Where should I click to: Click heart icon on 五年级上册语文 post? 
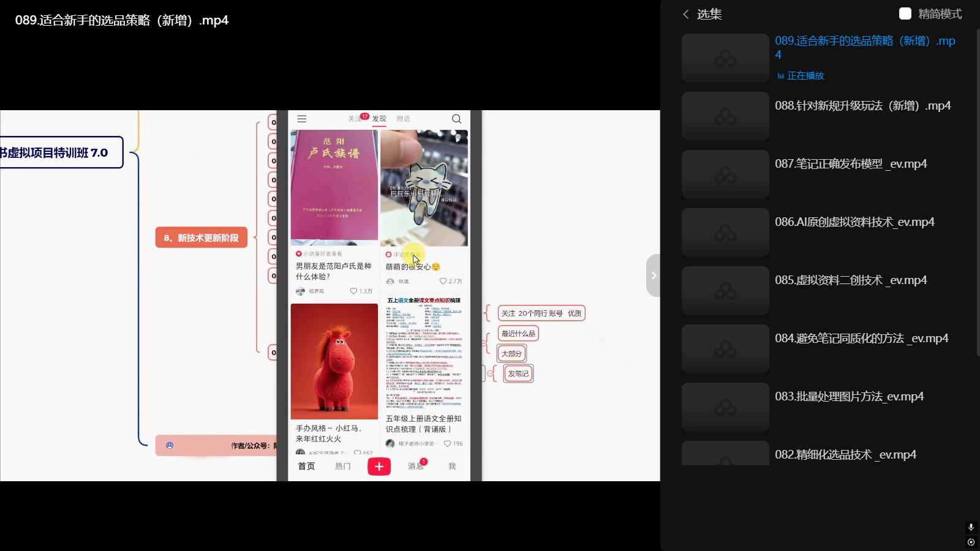pyautogui.click(x=448, y=444)
